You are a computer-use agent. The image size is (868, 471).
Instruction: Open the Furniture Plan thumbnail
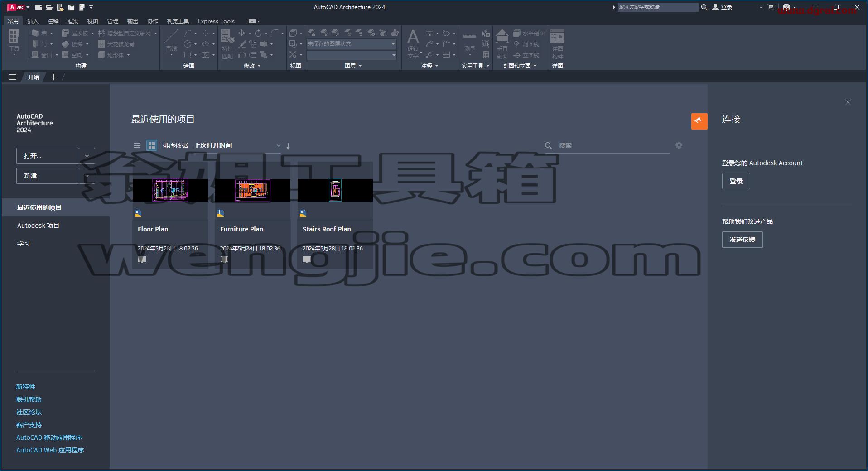(252, 190)
